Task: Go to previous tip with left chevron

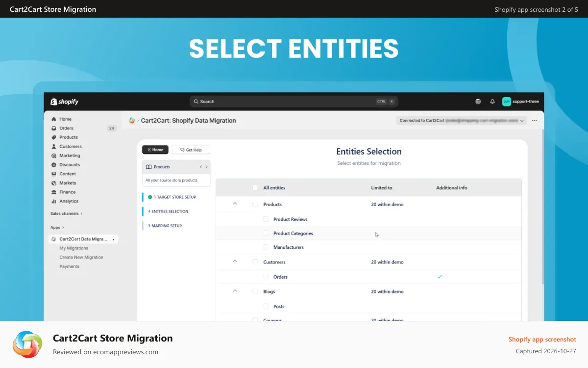Action: point(201,167)
